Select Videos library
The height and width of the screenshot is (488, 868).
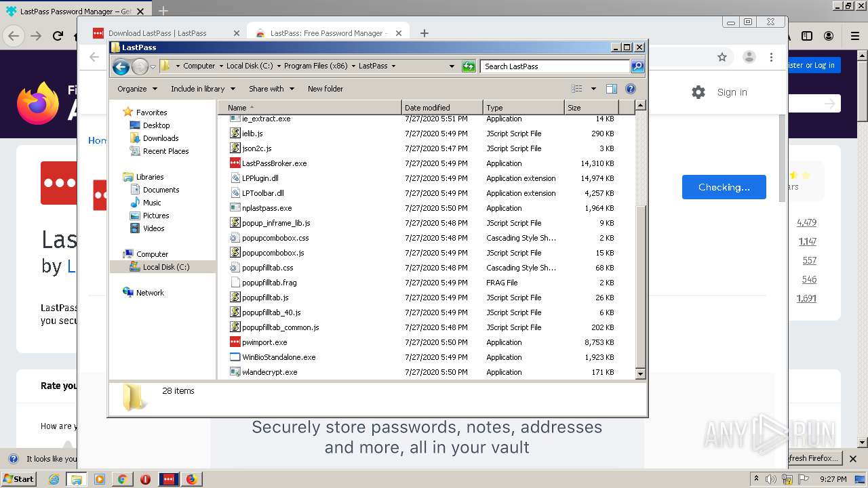pyautogui.click(x=153, y=228)
